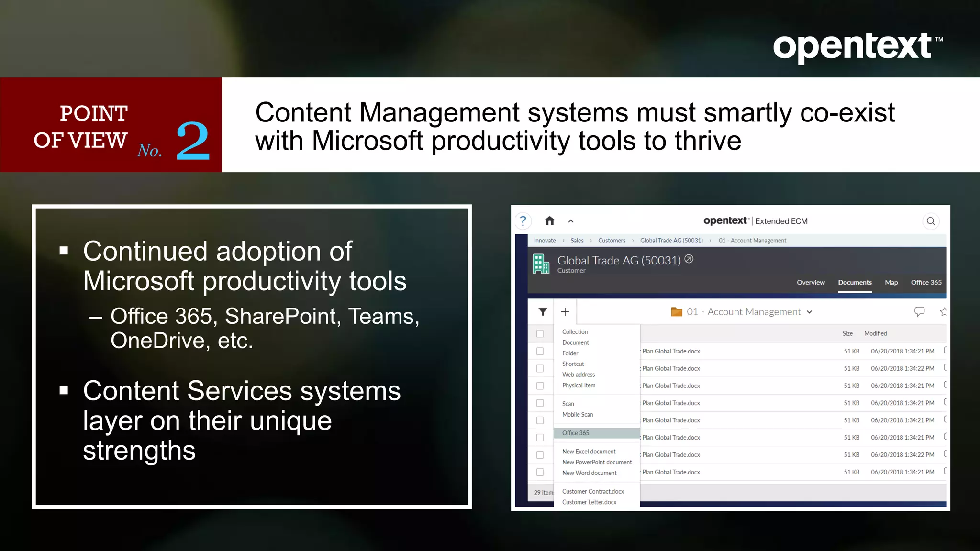The height and width of the screenshot is (551, 980).
Task: Collapse header using up caret icon
Action: tap(571, 221)
